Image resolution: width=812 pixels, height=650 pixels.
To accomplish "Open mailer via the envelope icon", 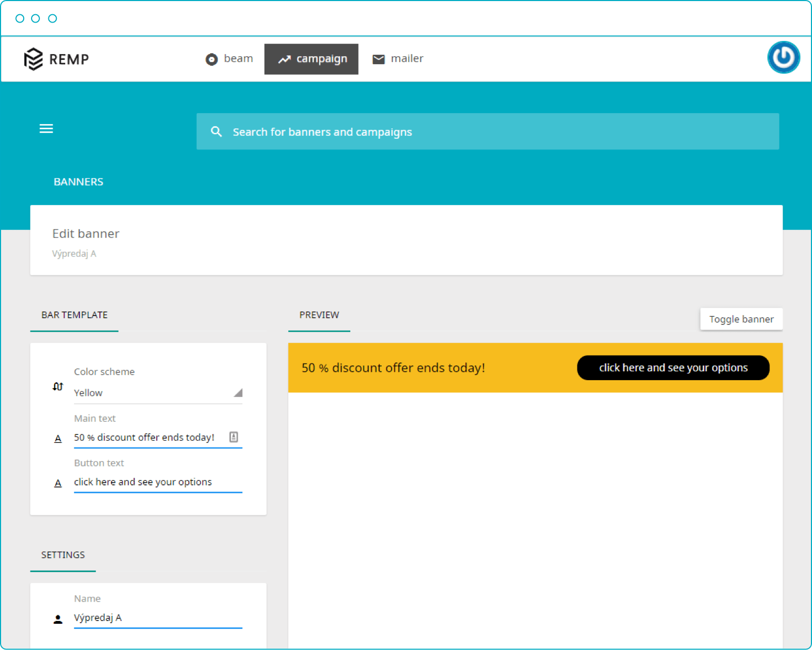I will click(378, 58).
